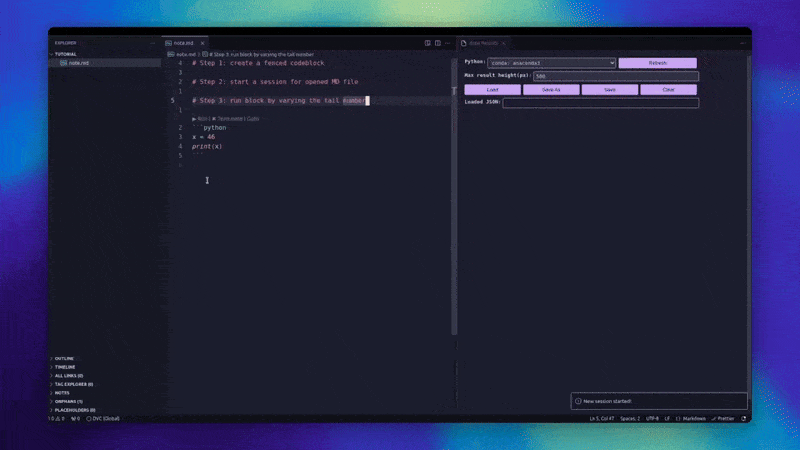The width and height of the screenshot is (800, 450).
Task: Click the Save As button
Action: pos(551,90)
